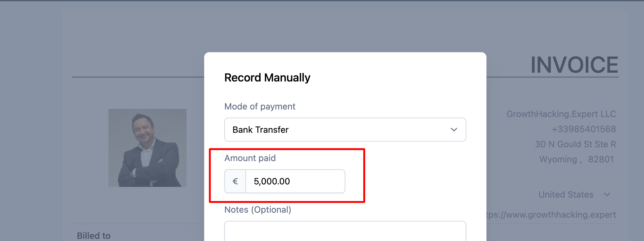Click the euro currency symbol prefix
644x241 pixels.
coord(235,181)
